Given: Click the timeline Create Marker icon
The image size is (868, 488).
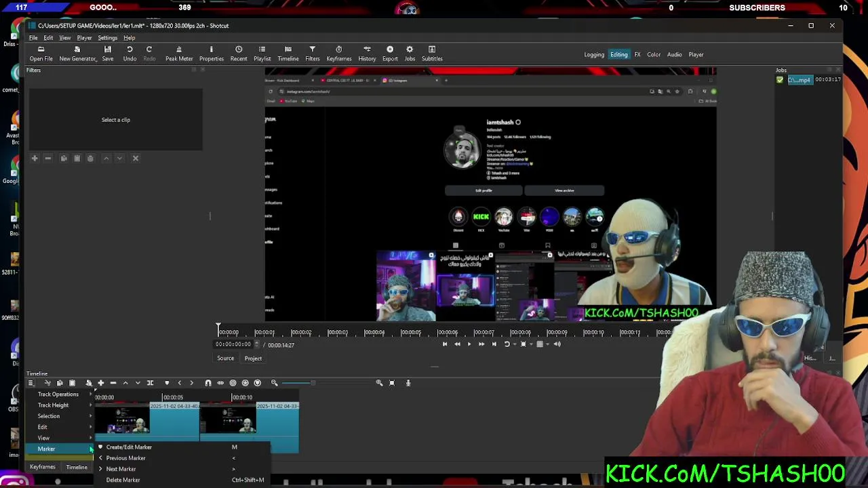Looking at the screenshot, I should pyautogui.click(x=167, y=383).
